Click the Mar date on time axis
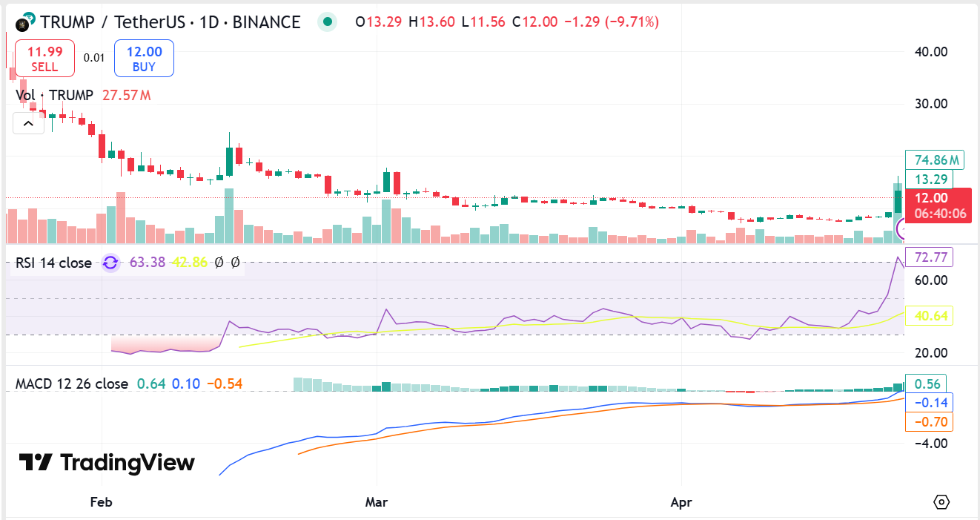This screenshot has width=980, height=520. (377, 502)
